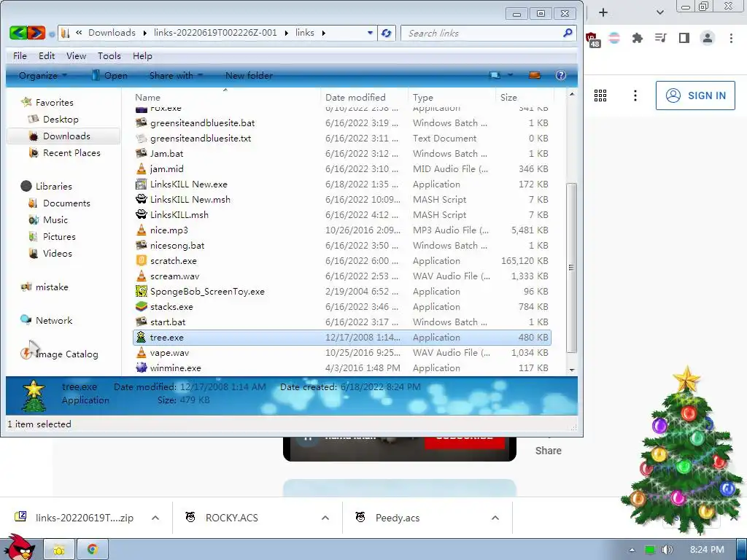Image resolution: width=747 pixels, height=560 pixels.
Task: Select the winmine.exe icon
Action: (x=141, y=367)
